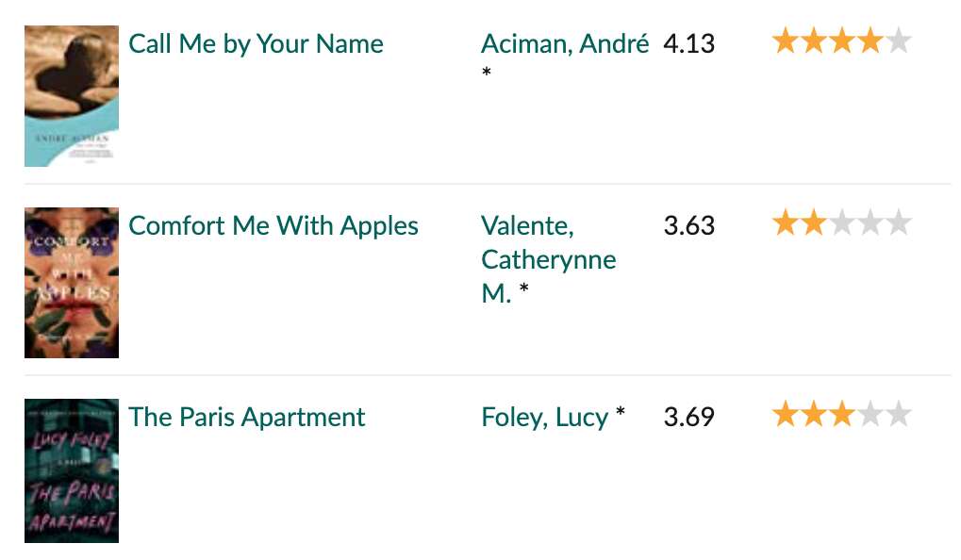Image resolution: width=961 pixels, height=560 pixels.
Task: View author Foley, Lucy
Action: 545,418
